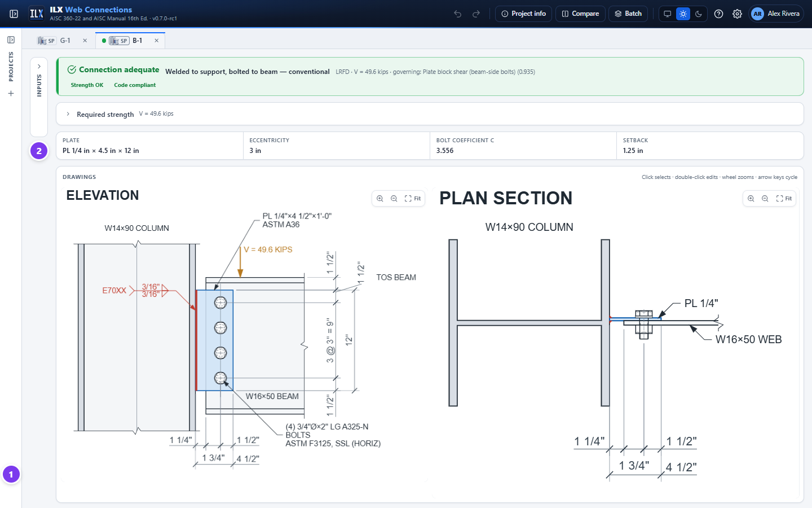
Task: Select the 4 1/2" dimension in plan section
Action: [x=681, y=467]
